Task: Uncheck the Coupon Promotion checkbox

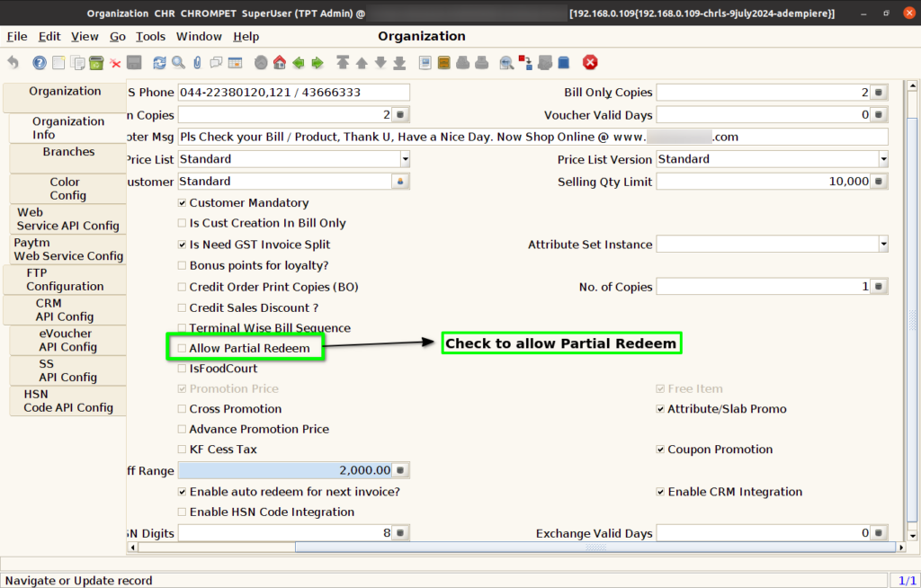Action: pos(660,450)
